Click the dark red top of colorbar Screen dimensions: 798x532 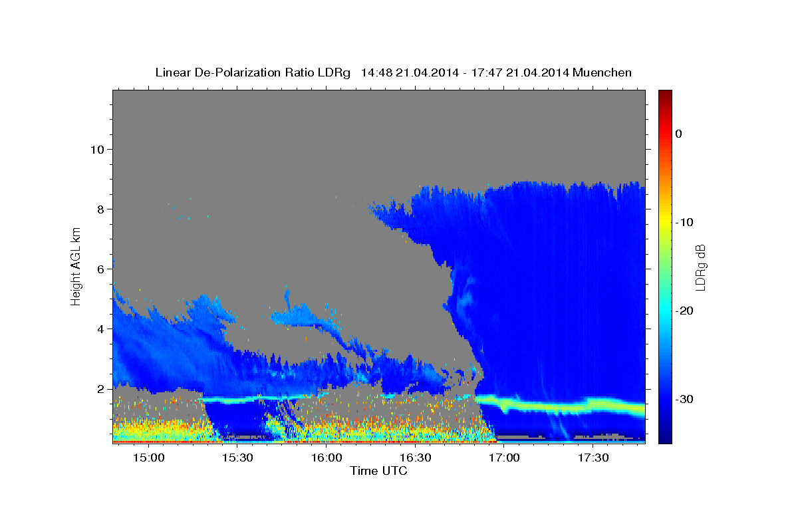tap(664, 96)
